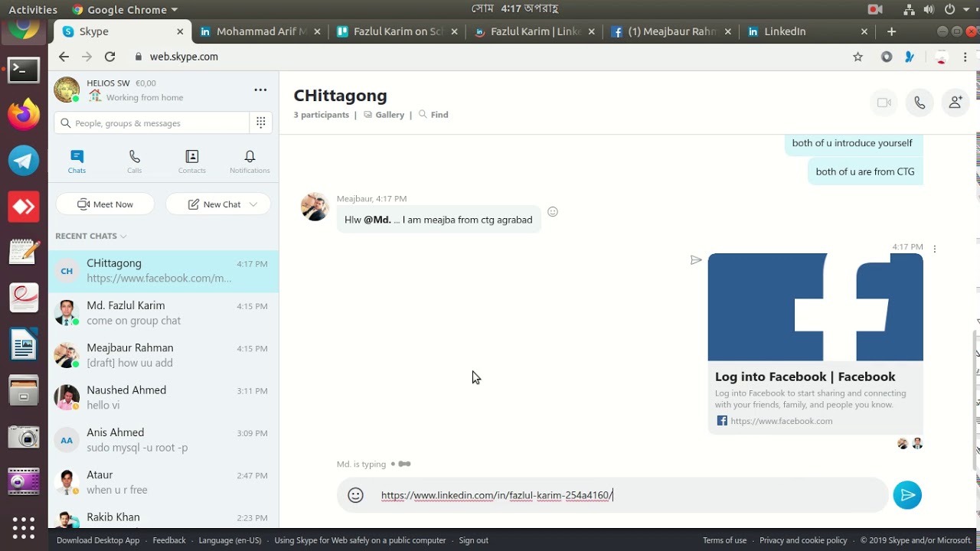Switch to the Meajbaur Rahman Facebook tab
This screenshot has height=551, width=980.
pos(671,31)
